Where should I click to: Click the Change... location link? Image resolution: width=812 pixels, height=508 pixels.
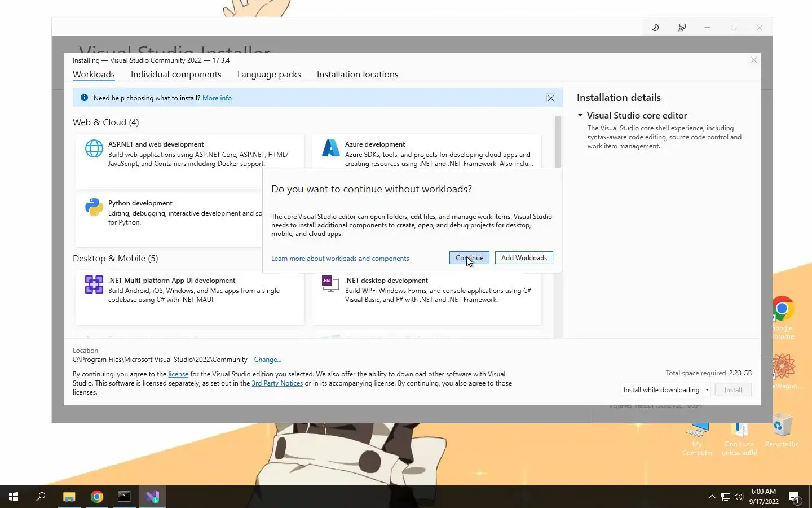pyautogui.click(x=268, y=360)
